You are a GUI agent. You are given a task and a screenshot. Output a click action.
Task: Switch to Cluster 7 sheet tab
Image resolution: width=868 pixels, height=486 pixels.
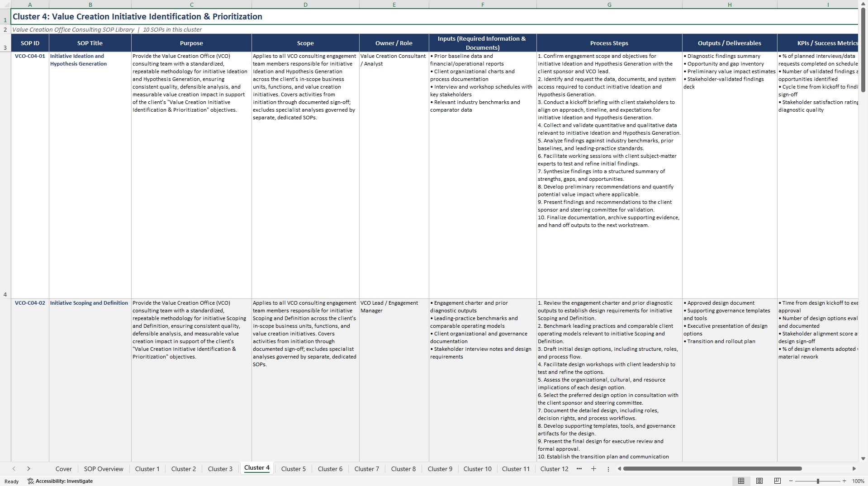[367, 469]
